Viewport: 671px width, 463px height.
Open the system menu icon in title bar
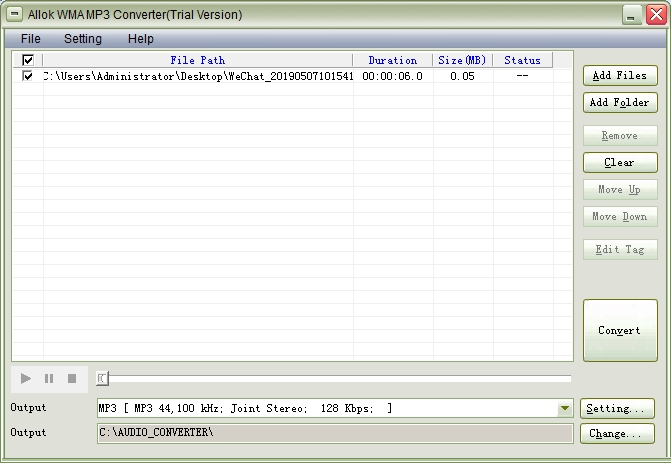point(14,14)
